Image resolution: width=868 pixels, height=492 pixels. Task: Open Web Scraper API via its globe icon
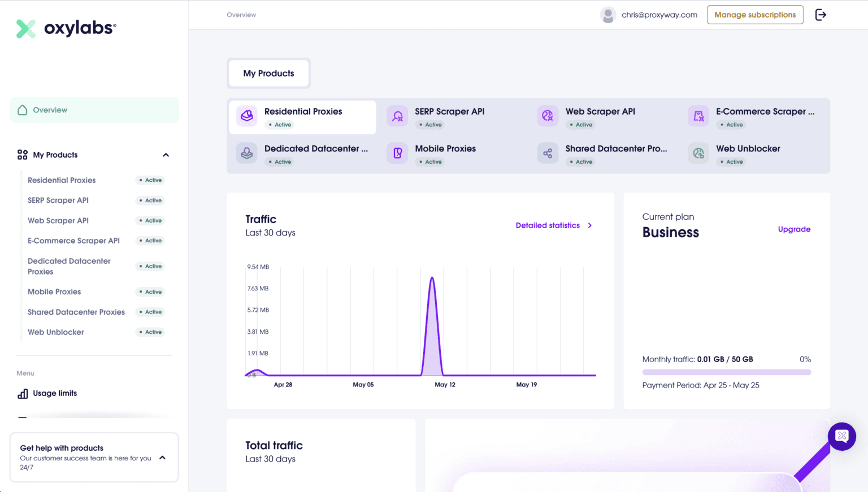[x=548, y=115]
